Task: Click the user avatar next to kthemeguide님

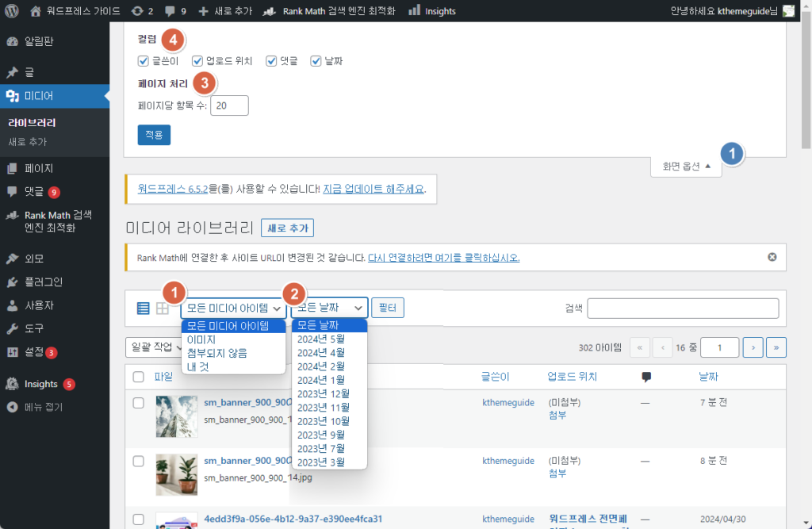Action: (x=788, y=11)
